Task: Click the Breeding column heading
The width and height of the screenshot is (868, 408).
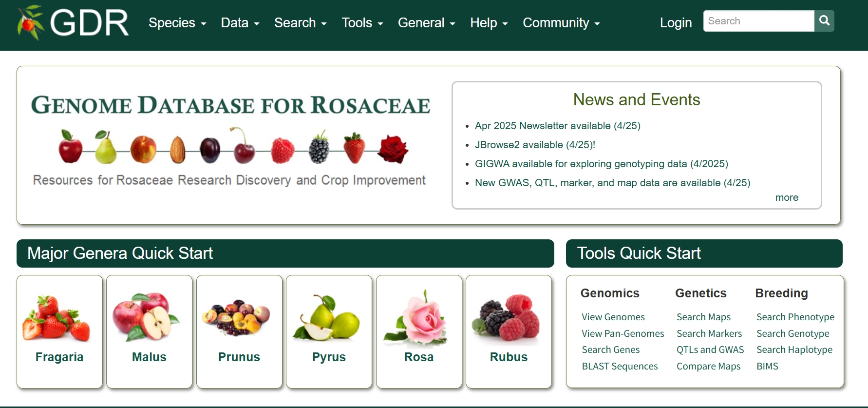Action: [781, 293]
